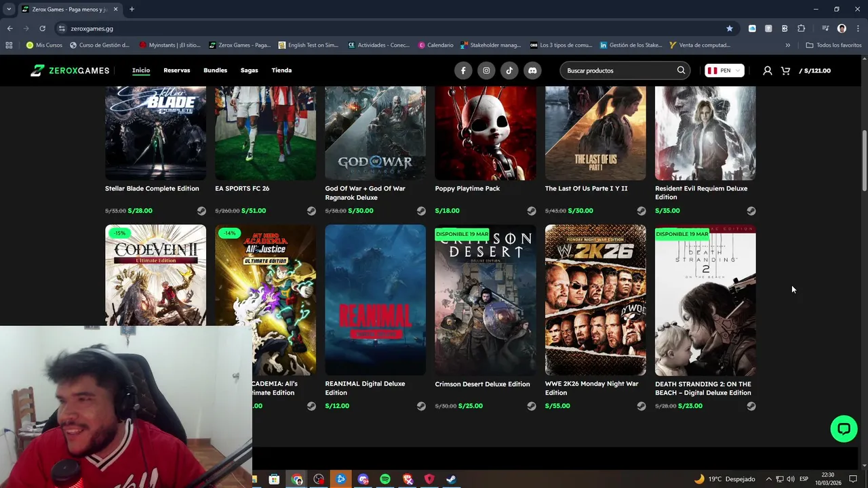Open WWE 2K26 Monday Night War Edition link
Viewport: 868px width, 488px height.
tap(592, 388)
